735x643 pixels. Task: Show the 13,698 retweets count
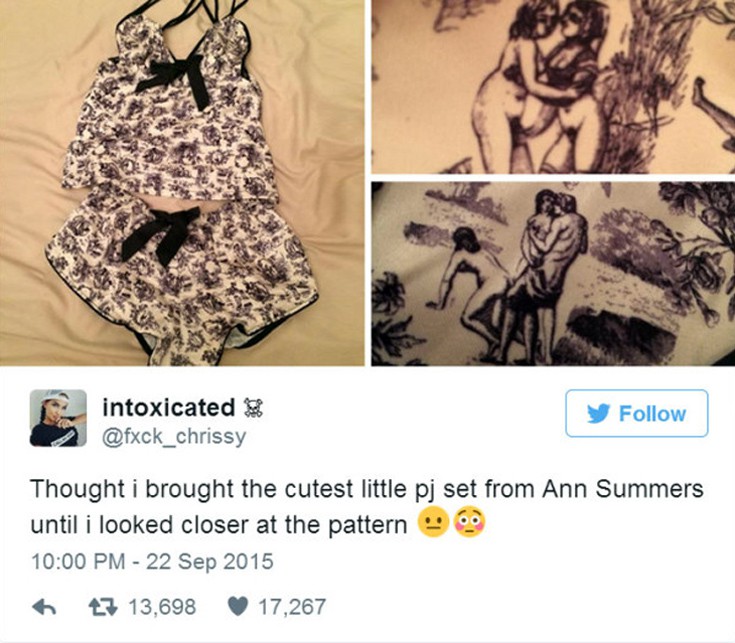162,607
